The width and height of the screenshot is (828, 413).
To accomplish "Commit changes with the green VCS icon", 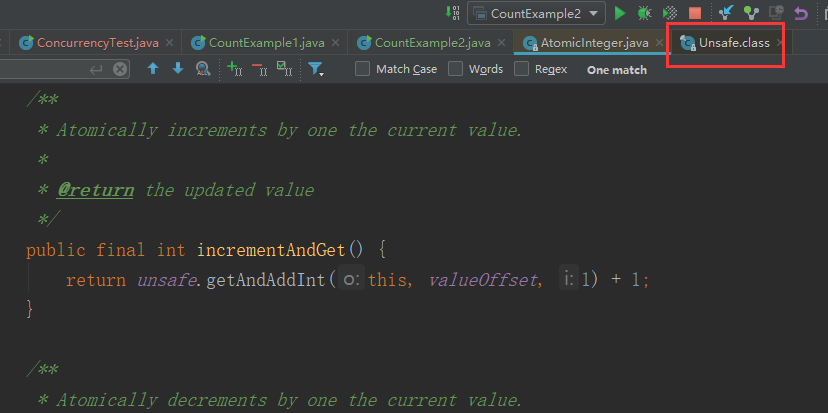I will [x=751, y=13].
